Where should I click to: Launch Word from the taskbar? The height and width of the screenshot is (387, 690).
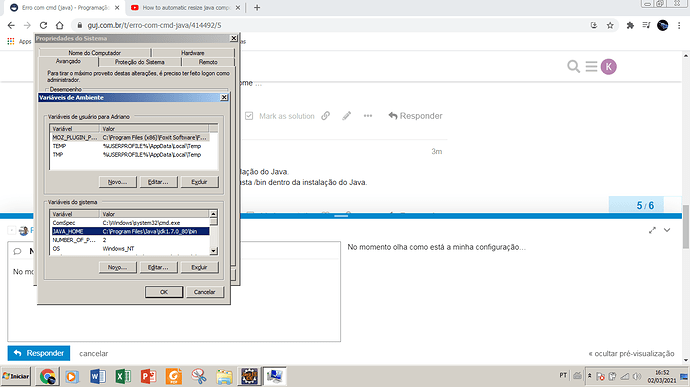98,376
